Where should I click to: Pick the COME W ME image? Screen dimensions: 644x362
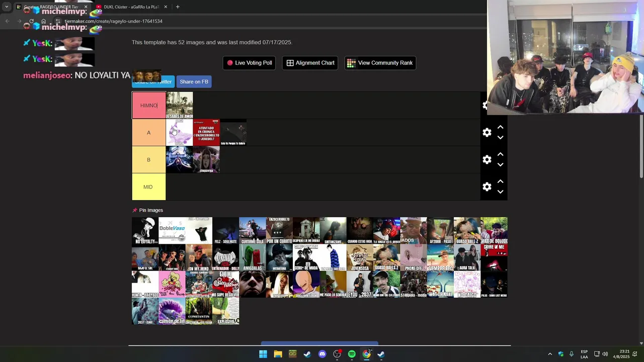[x=494, y=257]
